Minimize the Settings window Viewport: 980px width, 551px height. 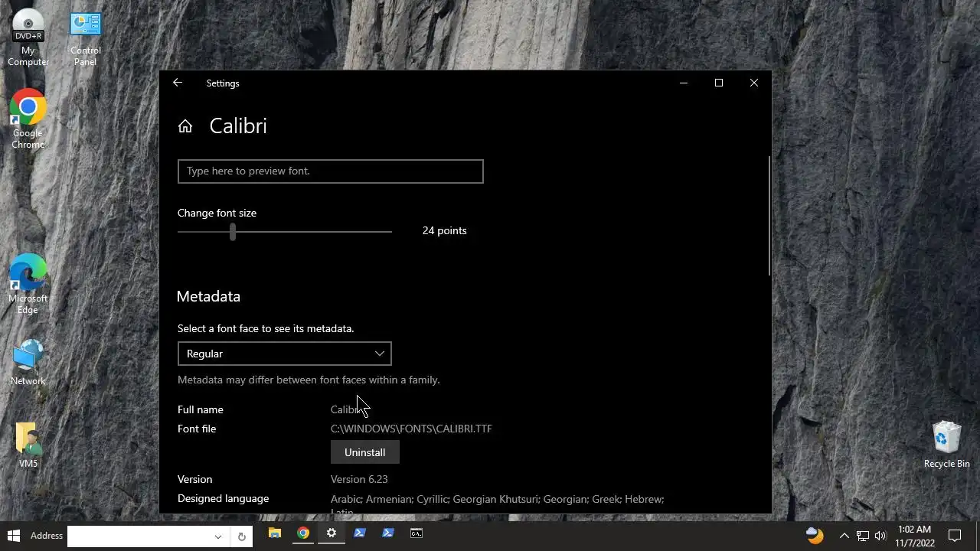(x=684, y=83)
